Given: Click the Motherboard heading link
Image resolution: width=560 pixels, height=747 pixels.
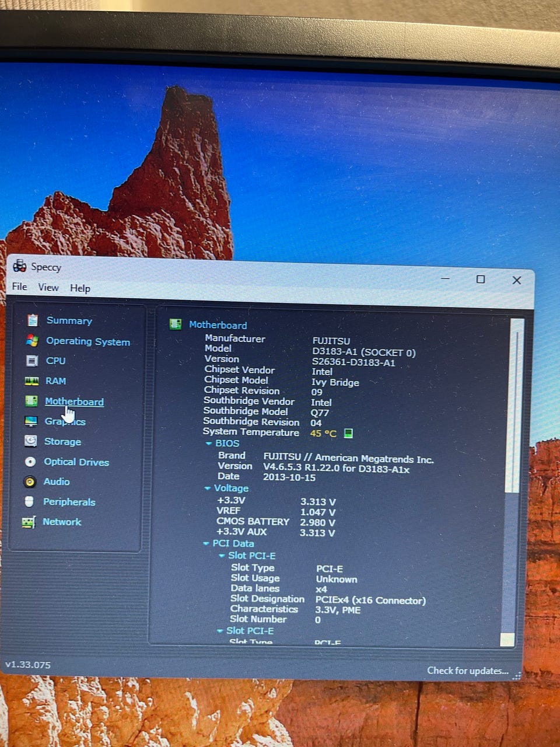Looking at the screenshot, I should coord(218,325).
